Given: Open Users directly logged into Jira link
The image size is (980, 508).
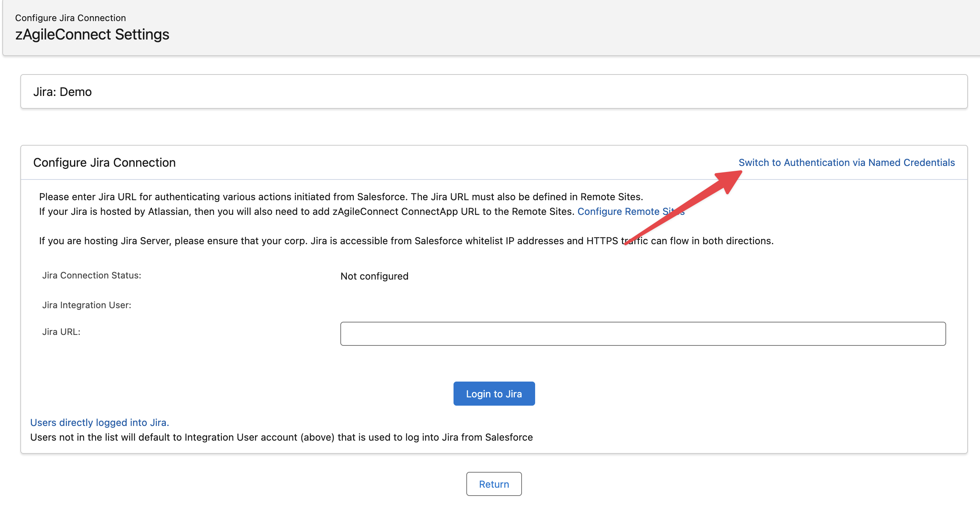Looking at the screenshot, I should (x=99, y=422).
